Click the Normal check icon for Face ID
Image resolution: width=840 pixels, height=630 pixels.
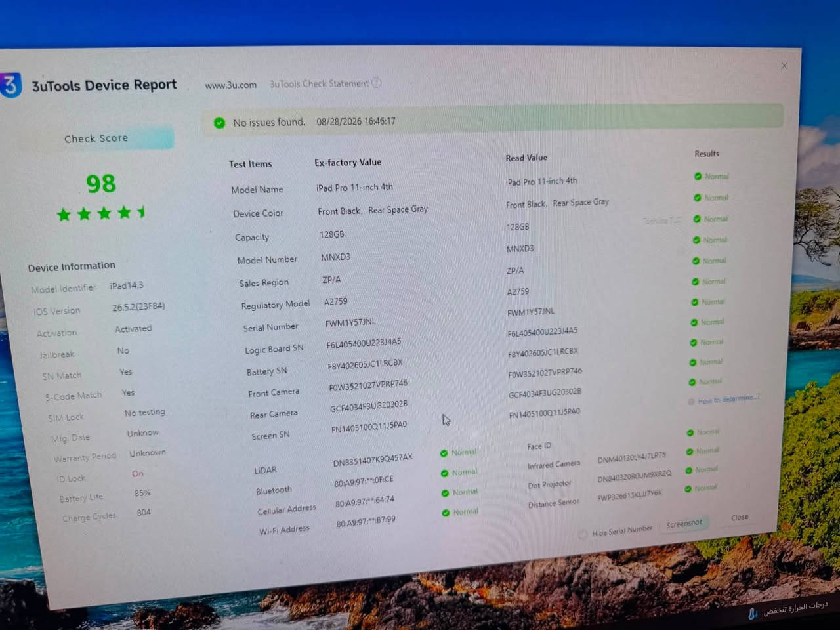pyautogui.click(x=690, y=432)
